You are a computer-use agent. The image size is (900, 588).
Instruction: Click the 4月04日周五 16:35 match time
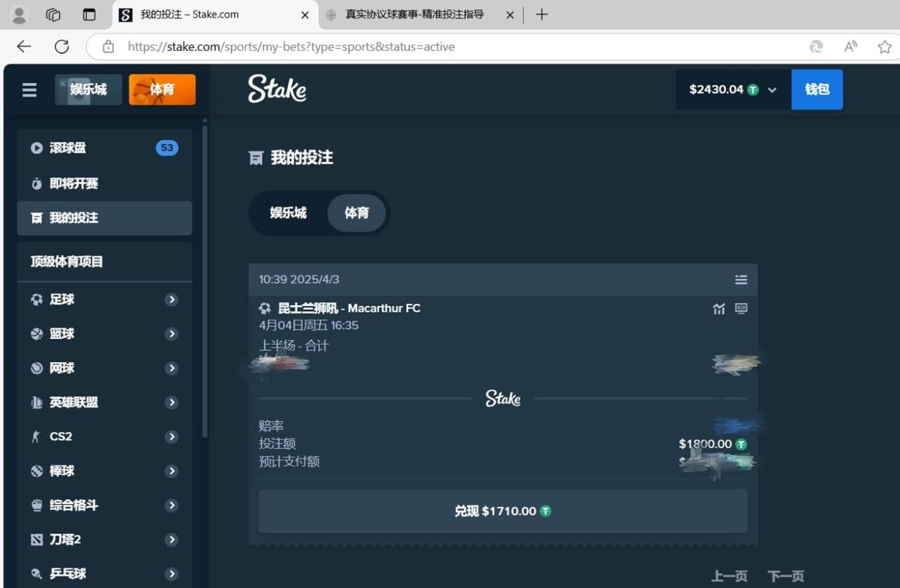tap(308, 325)
